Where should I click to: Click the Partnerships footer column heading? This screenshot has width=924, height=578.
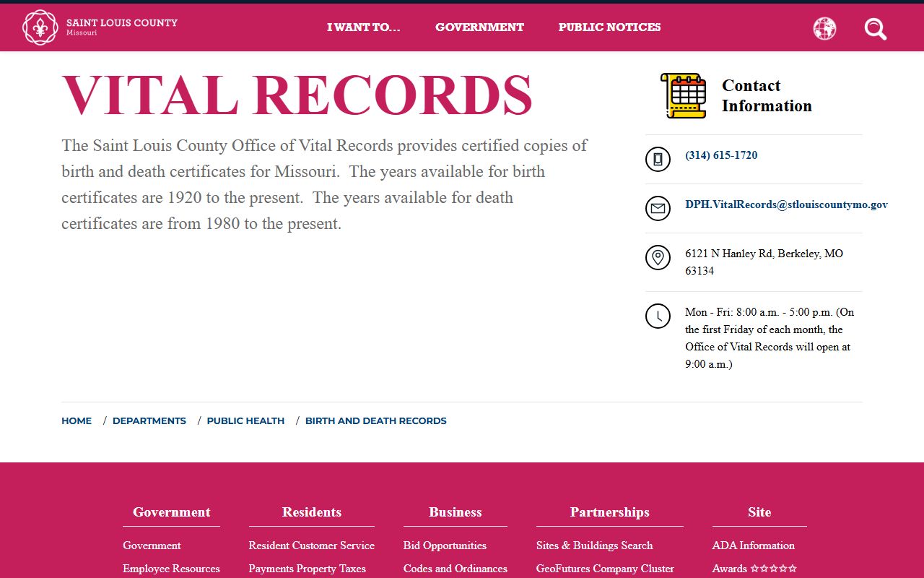click(x=610, y=512)
